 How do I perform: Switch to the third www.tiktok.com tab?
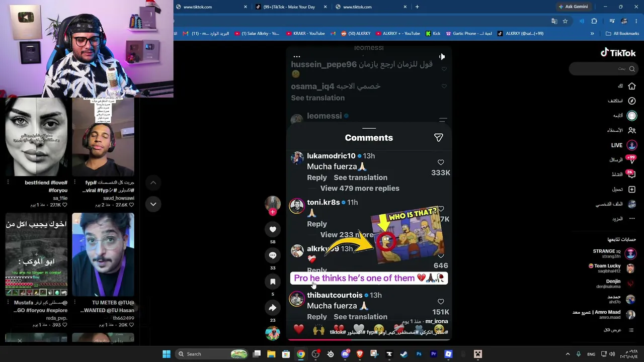[370, 7]
